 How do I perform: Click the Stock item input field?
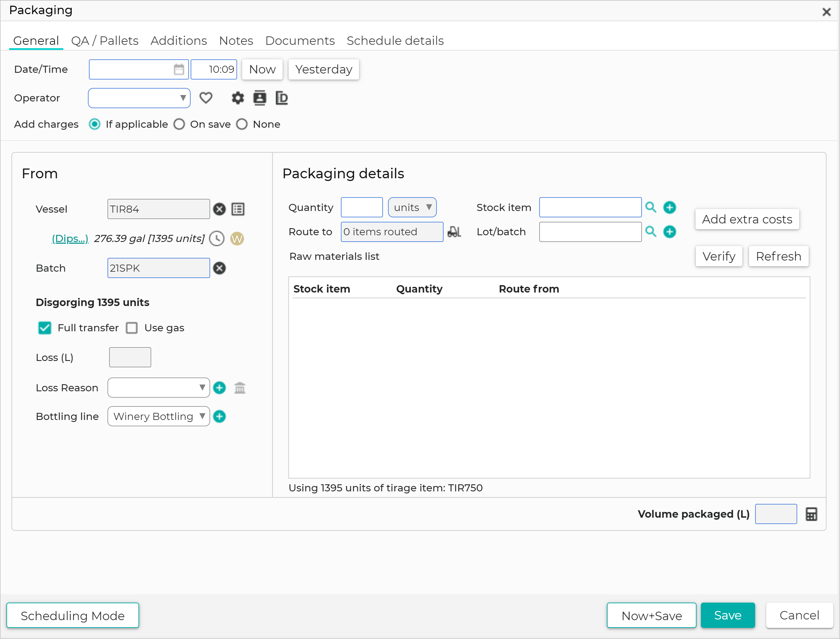[x=590, y=207]
